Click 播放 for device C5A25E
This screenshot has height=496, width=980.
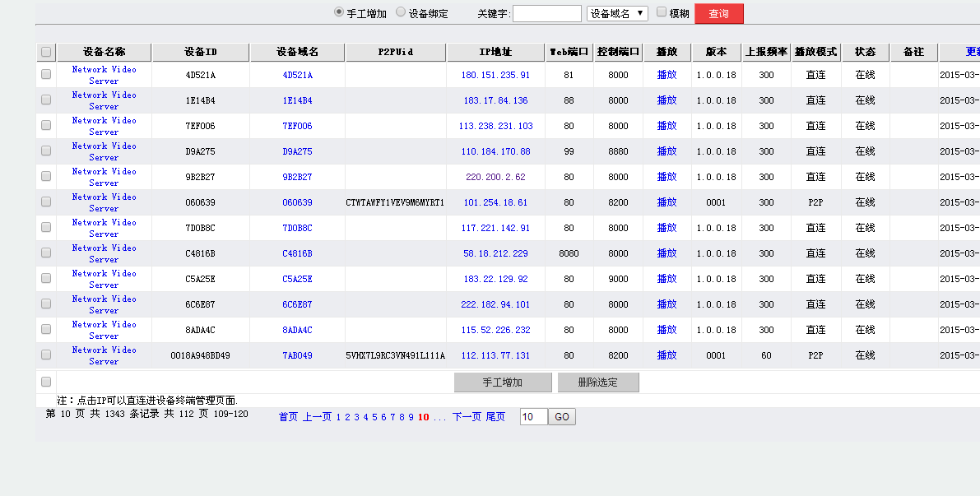(x=666, y=279)
